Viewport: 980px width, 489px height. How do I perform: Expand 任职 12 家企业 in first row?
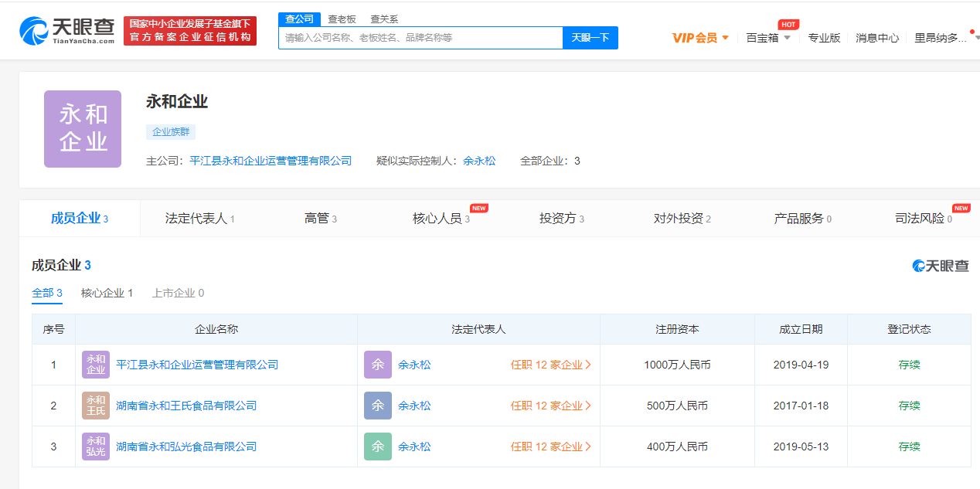tap(550, 365)
